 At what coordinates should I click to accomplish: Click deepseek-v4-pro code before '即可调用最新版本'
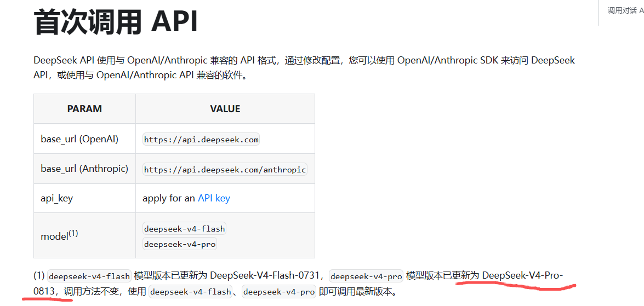(x=279, y=292)
